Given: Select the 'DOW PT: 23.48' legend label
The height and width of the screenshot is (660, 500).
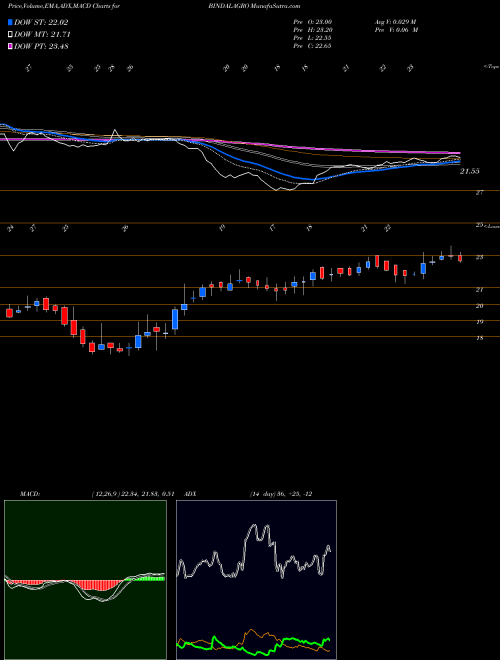Looking at the screenshot, I should pyautogui.click(x=41, y=46).
